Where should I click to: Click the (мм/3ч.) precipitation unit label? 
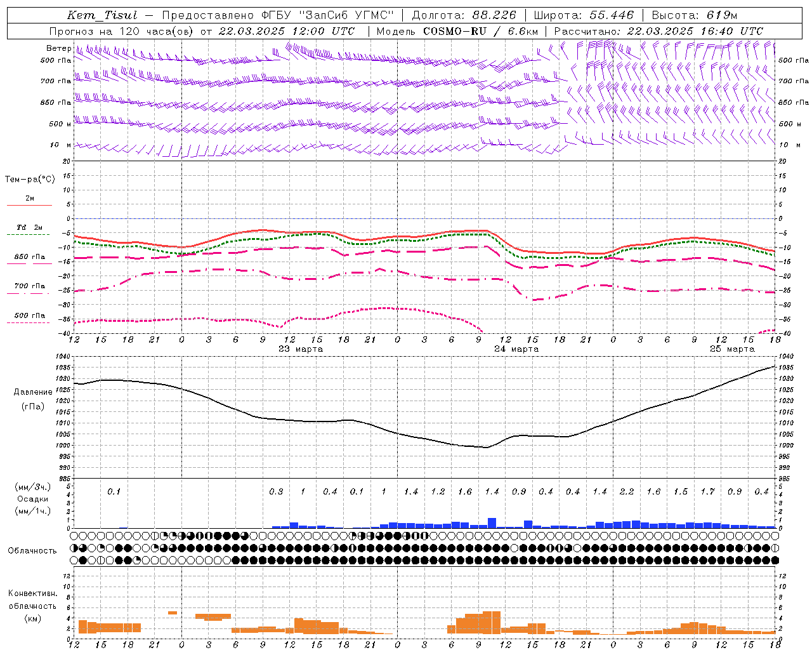[x=33, y=487]
